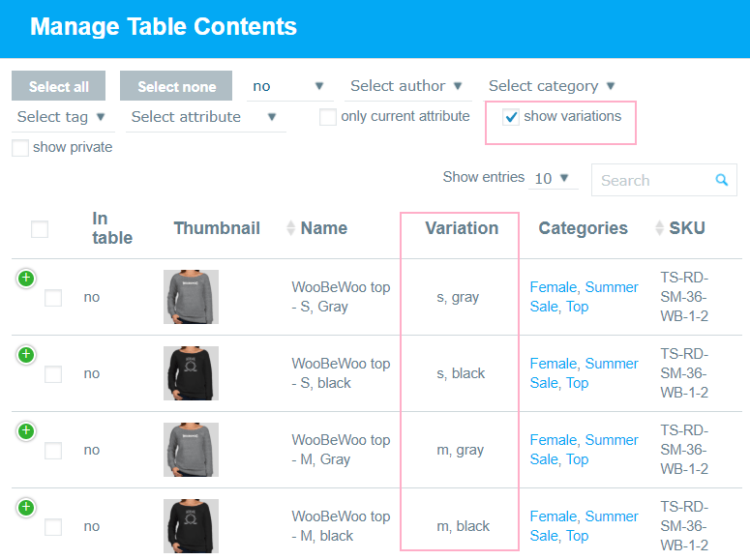Sort by SKU column arrows
The image size is (750, 560).
660,228
